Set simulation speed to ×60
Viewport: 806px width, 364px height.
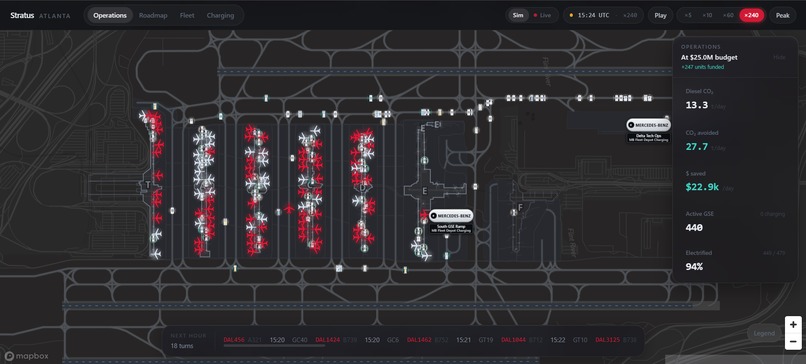click(728, 15)
